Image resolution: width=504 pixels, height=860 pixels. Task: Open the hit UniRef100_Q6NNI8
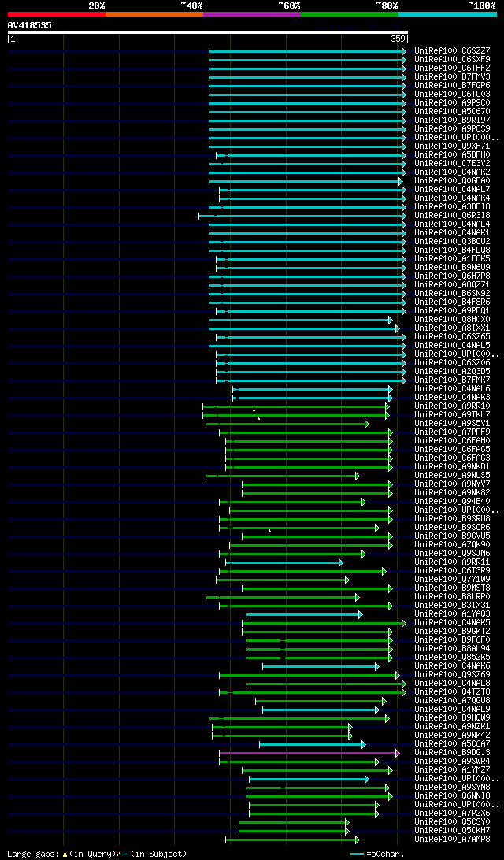click(x=453, y=796)
